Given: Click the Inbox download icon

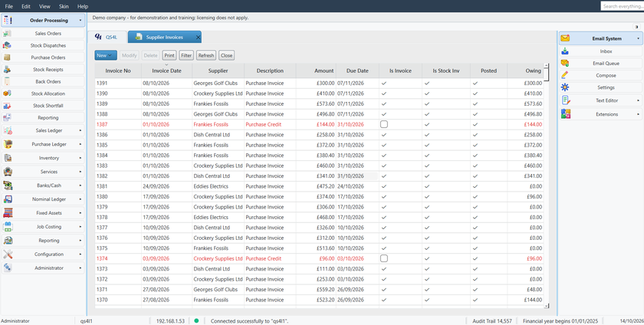Looking at the screenshot, I should tap(565, 51).
